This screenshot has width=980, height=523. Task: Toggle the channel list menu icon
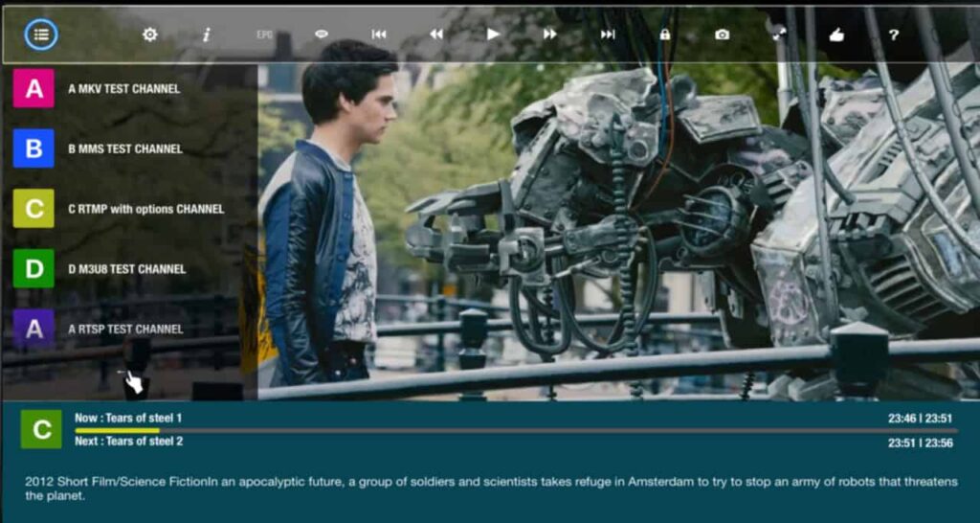tap(41, 35)
